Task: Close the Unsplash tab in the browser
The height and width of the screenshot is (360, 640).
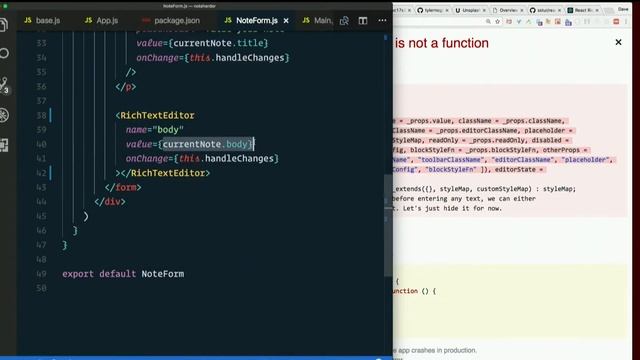Action: [x=484, y=10]
